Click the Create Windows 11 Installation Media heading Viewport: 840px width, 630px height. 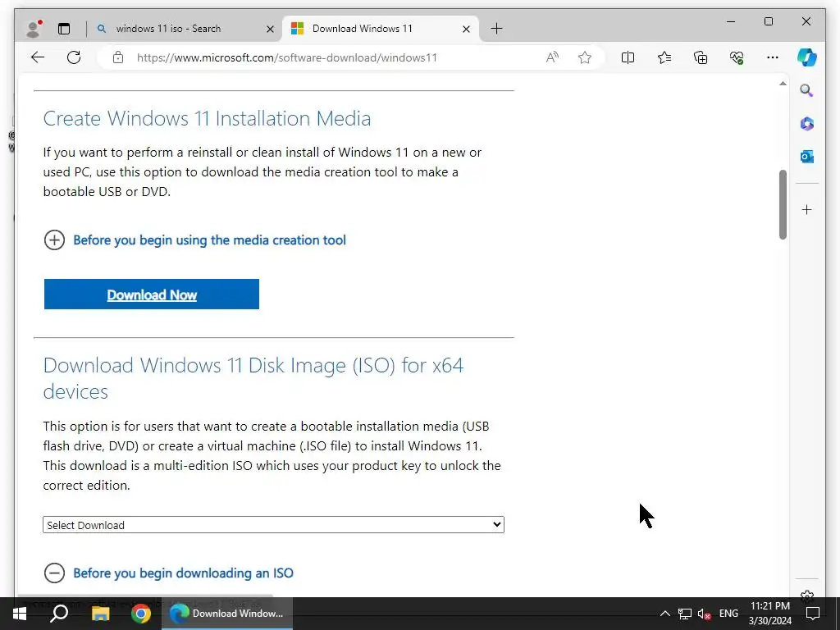coord(207,118)
